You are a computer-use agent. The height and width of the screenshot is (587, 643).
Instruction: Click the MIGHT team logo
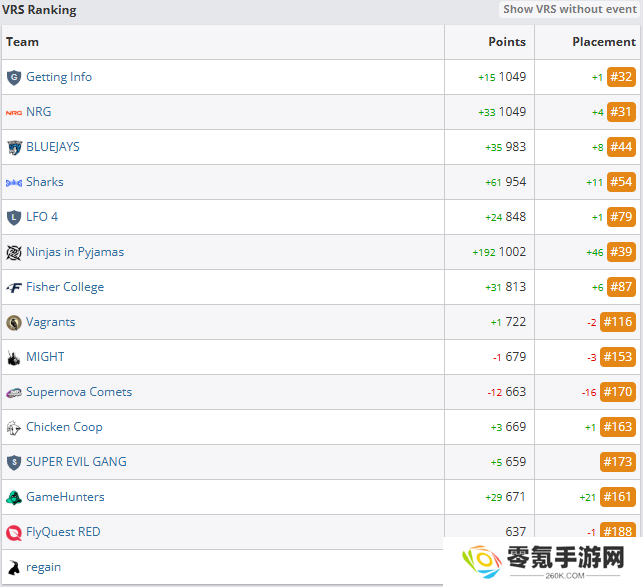[x=14, y=358]
